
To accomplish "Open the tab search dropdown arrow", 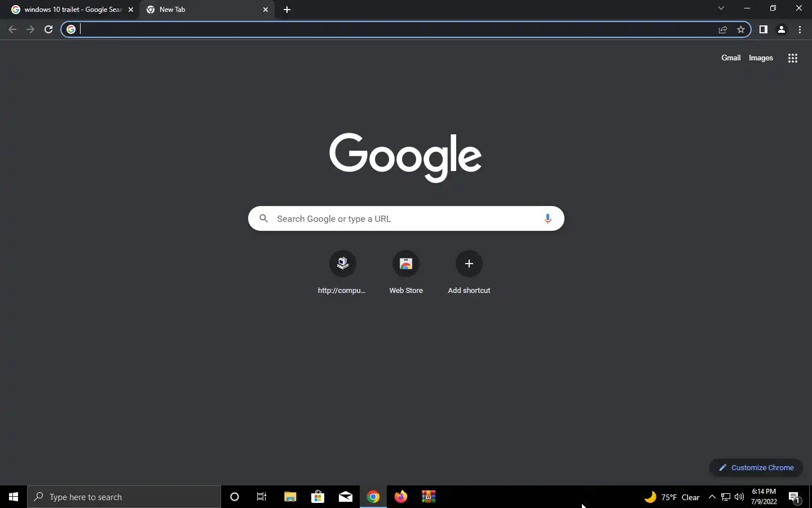I will [x=721, y=8].
